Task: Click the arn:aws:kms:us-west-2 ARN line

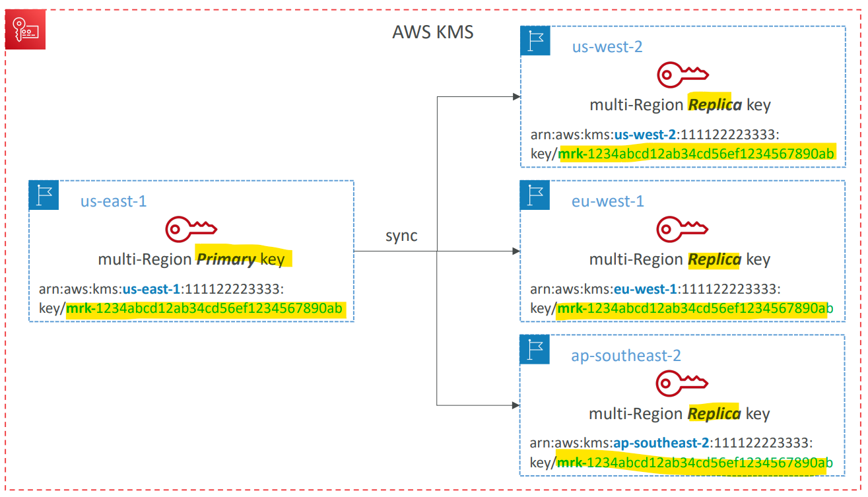Action: pyautogui.click(x=655, y=135)
